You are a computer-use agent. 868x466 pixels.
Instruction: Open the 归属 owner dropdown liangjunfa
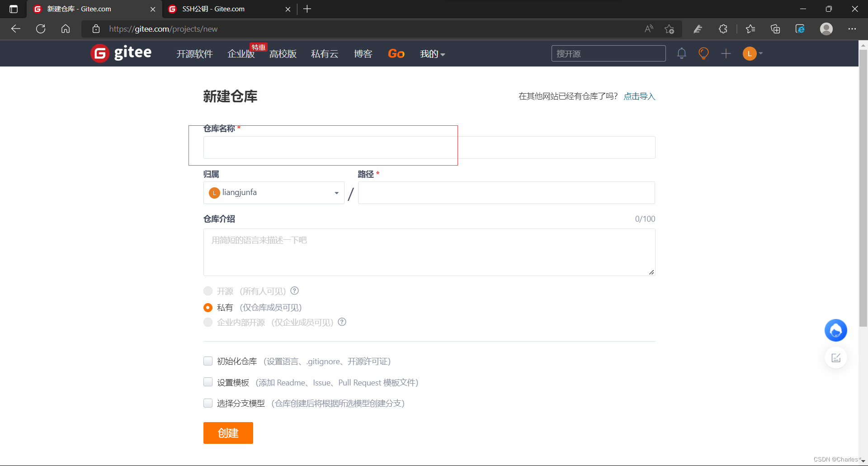coord(274,193)
